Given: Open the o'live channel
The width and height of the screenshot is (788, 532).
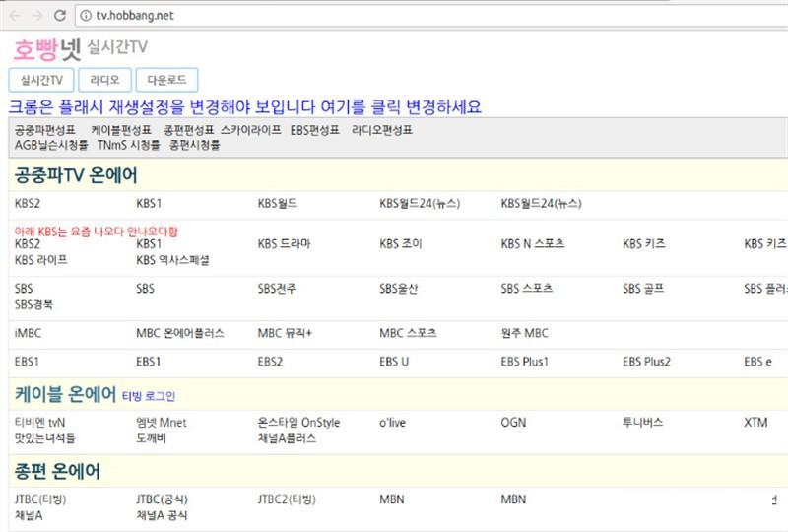Looking at the screenshot, I should 392,423.
